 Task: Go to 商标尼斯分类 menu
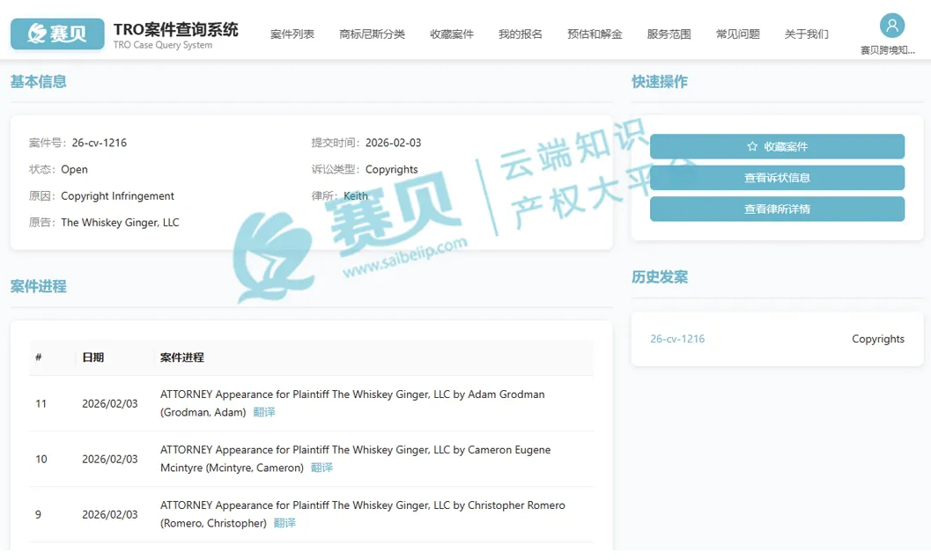[x=372, y=33]
